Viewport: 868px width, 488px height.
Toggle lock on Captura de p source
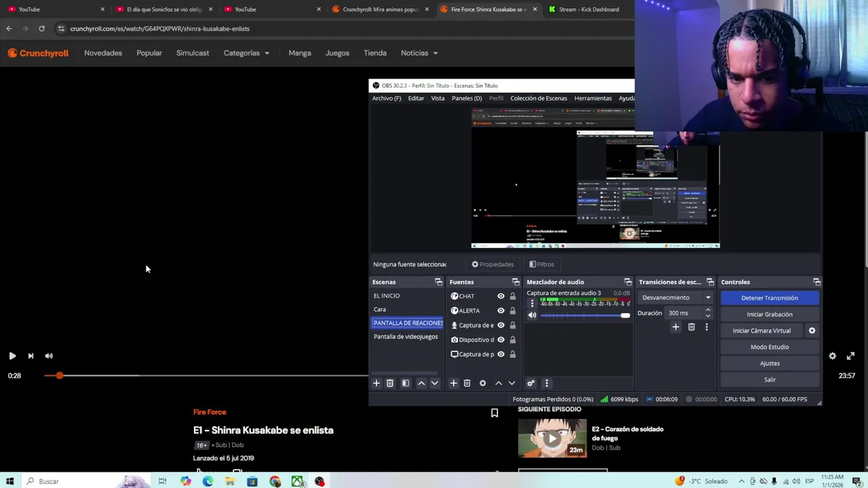(513, 354)
